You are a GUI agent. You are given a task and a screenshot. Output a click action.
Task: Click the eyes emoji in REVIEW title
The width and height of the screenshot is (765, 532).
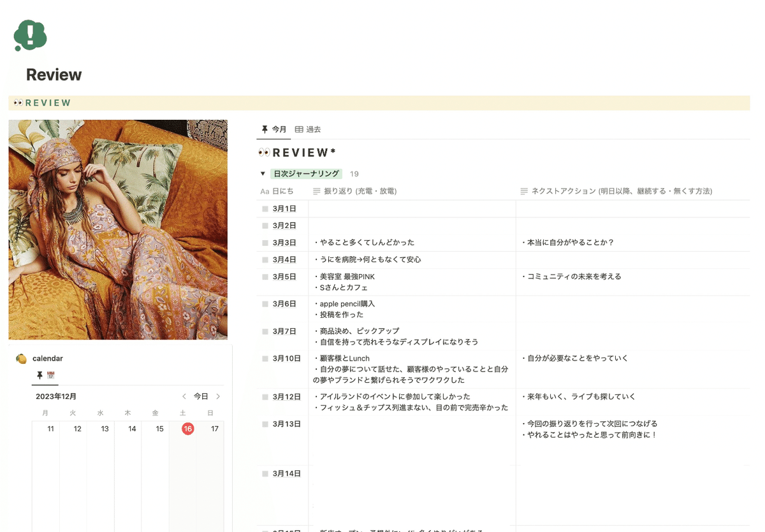[x=264, y=152]
